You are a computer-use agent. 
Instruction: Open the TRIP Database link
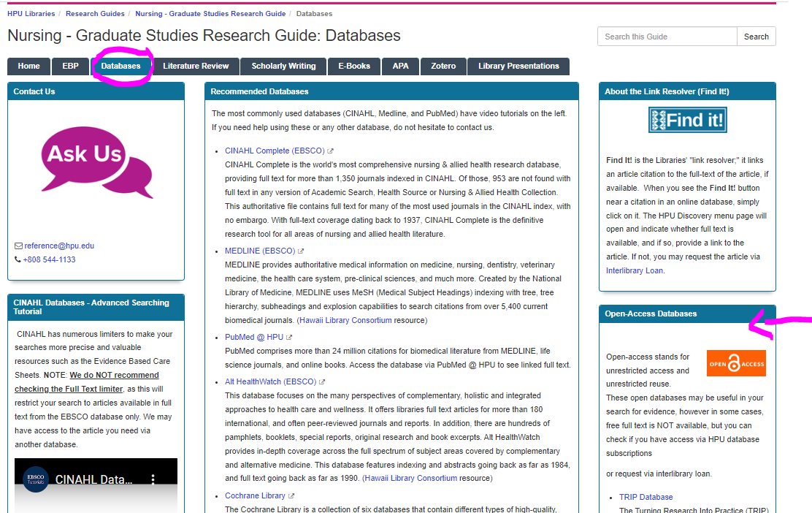click(646, 497)
